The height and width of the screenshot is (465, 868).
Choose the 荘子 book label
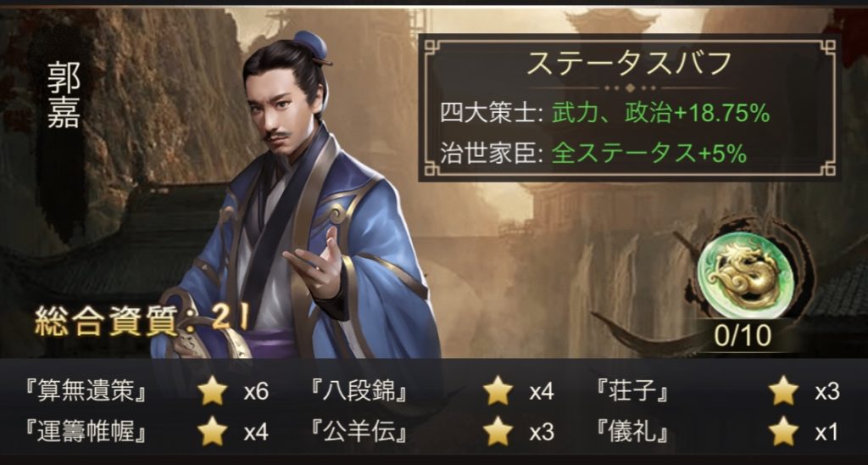(633, 392)
